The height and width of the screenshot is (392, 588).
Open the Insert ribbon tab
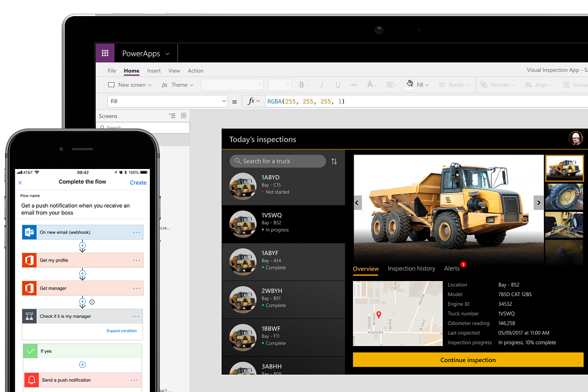154,71
